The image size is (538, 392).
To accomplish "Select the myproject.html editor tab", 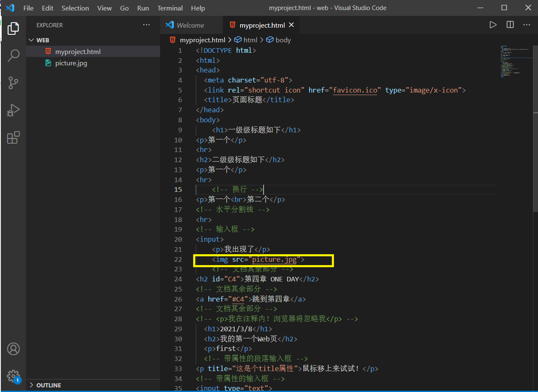I will pos(262,25).
